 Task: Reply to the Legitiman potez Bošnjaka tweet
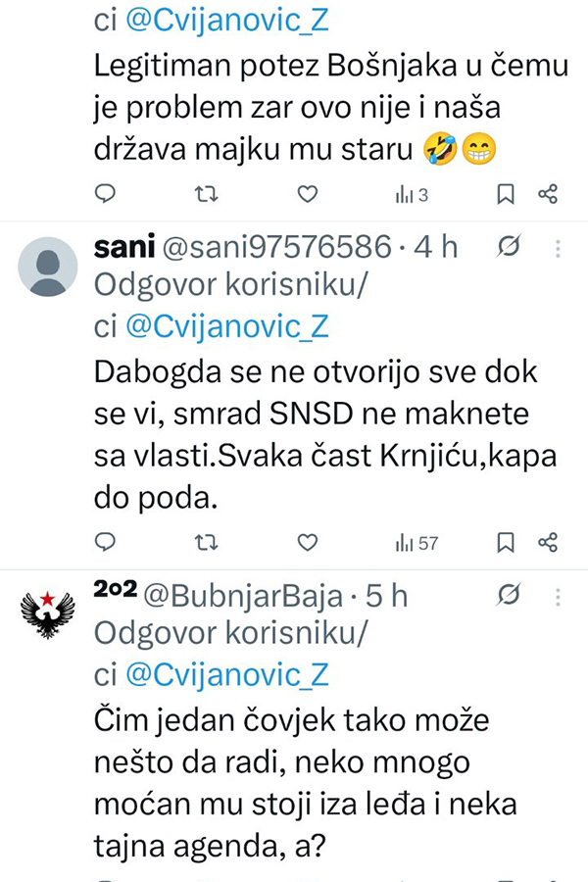[x=106, y=194]
